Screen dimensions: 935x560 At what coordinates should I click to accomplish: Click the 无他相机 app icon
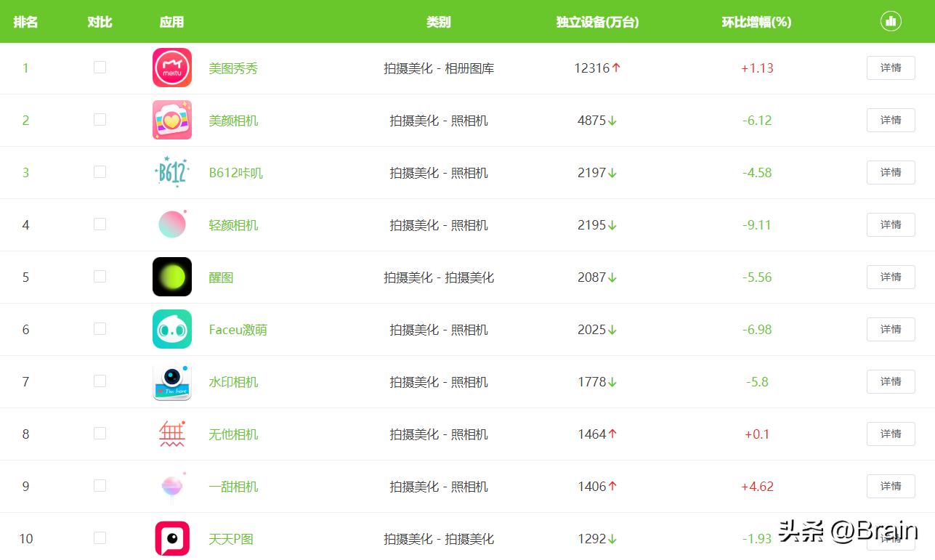(171, 434)
